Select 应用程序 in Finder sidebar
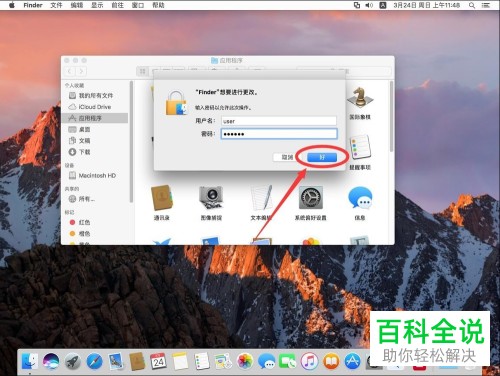Viewport: 500px width, 376px height. (x=95, y=118)
